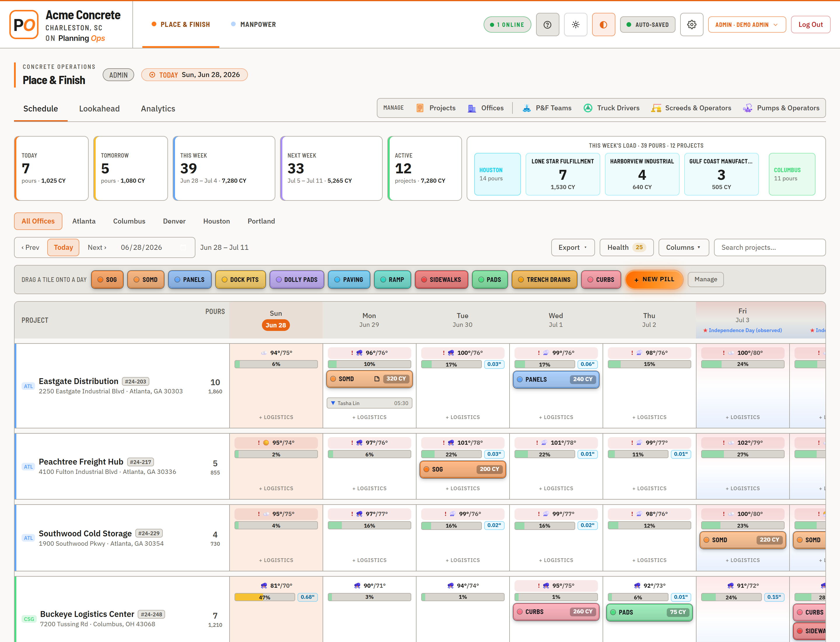Select the Dolly Pads pour tile
This screenshot has height=642, width=840.
(x=297, y=280)
